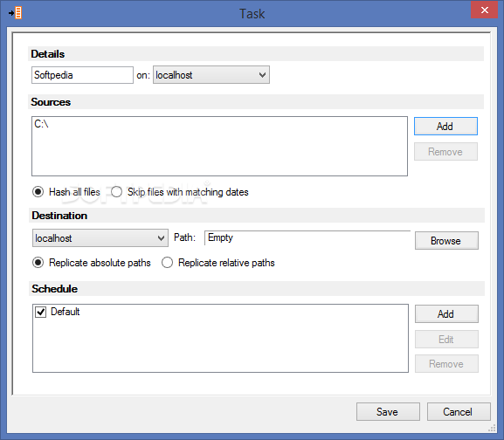Screen dimensions: 504x440
Task: Select Hash all files option
Action: 66,192
